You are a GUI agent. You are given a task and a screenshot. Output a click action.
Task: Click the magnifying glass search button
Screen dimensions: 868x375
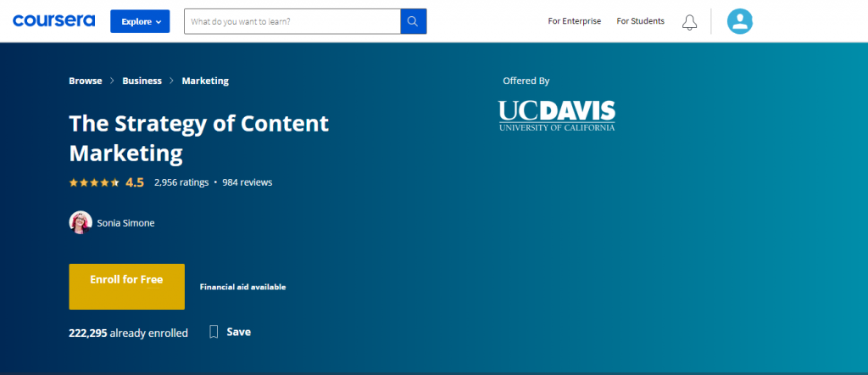[x=414, y=21]
